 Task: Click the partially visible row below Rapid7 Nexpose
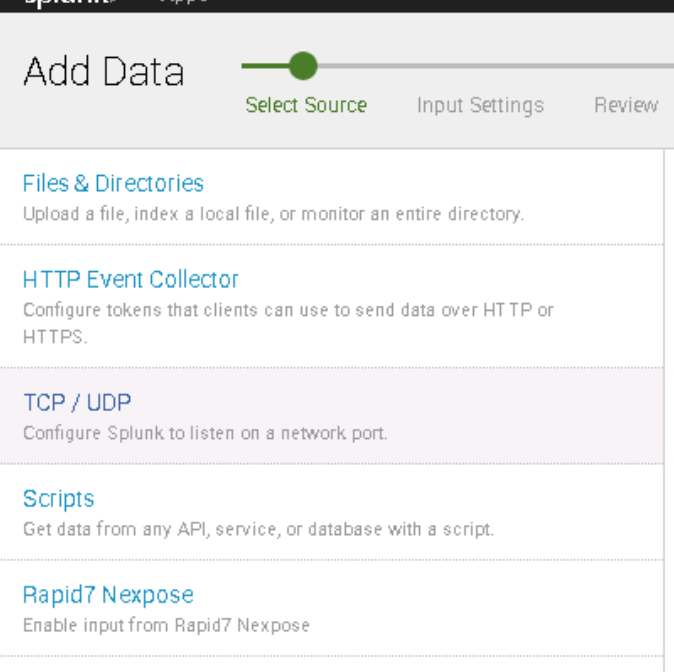tap(330, 664)
